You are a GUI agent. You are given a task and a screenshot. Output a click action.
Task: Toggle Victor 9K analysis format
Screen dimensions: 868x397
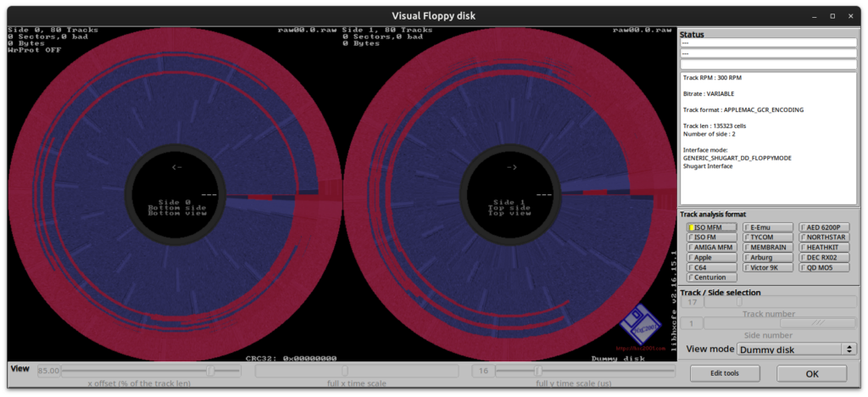pyautogui.click(x=768, y=267)
